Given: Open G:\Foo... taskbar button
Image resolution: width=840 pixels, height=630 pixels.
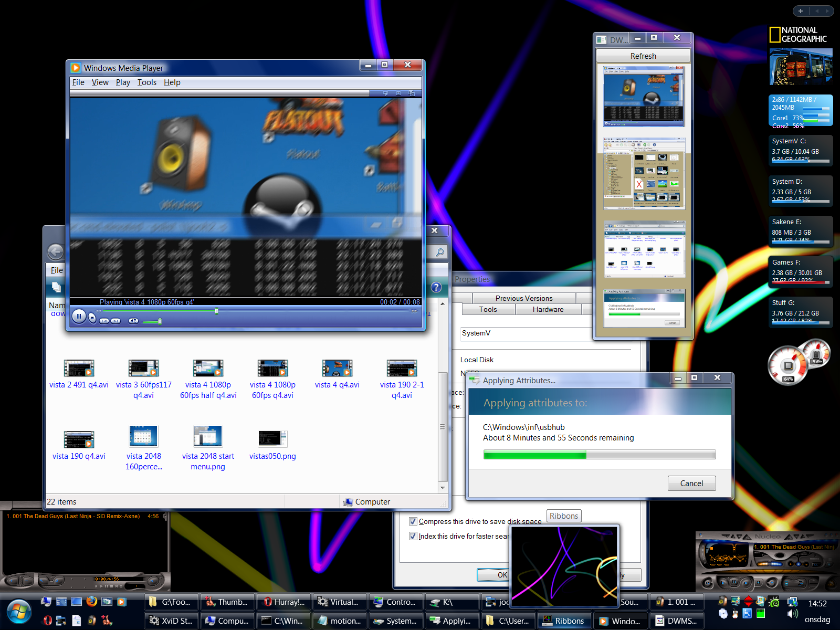Looking at the screenshot, I should [171, 602].
